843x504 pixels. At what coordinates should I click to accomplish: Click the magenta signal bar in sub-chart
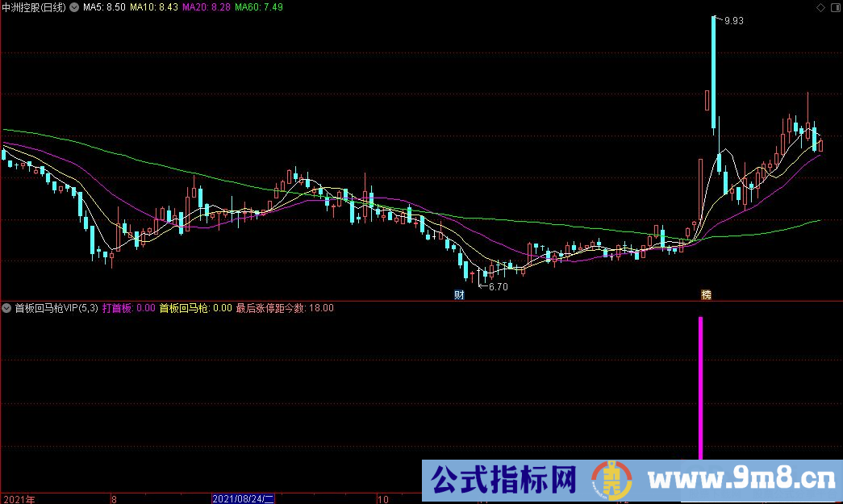[700, 388]
